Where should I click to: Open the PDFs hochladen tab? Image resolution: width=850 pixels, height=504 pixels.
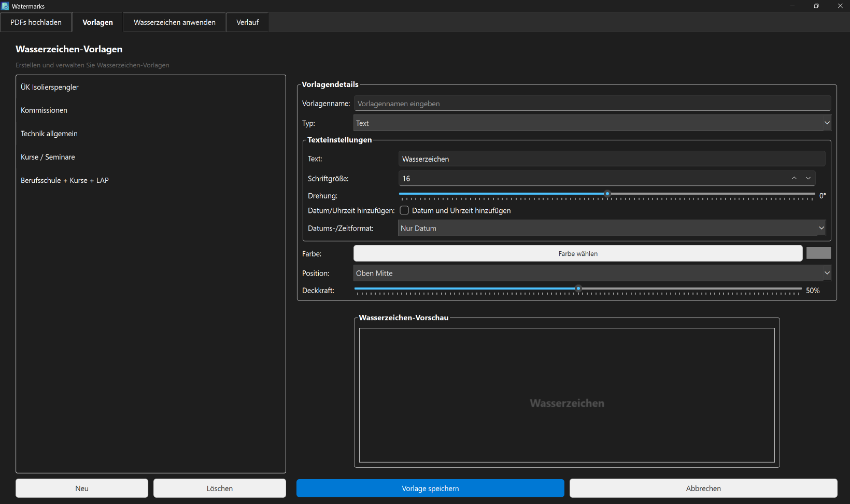tap(36, 22)
